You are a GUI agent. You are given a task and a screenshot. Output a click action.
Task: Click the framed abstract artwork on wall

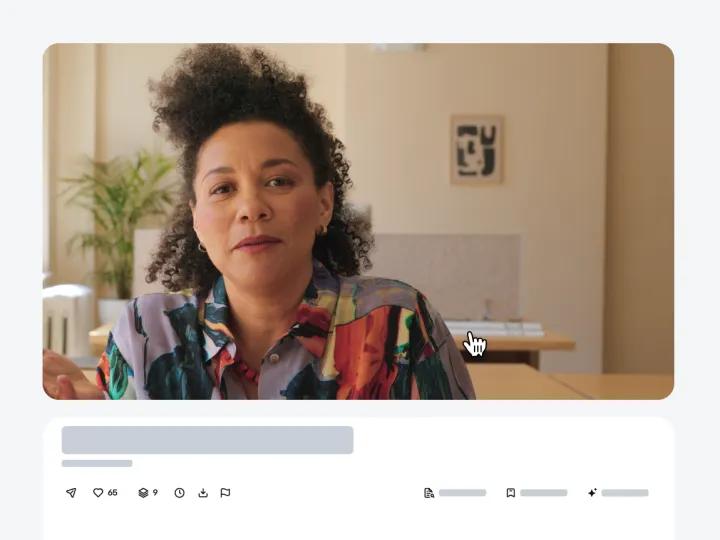477,150
